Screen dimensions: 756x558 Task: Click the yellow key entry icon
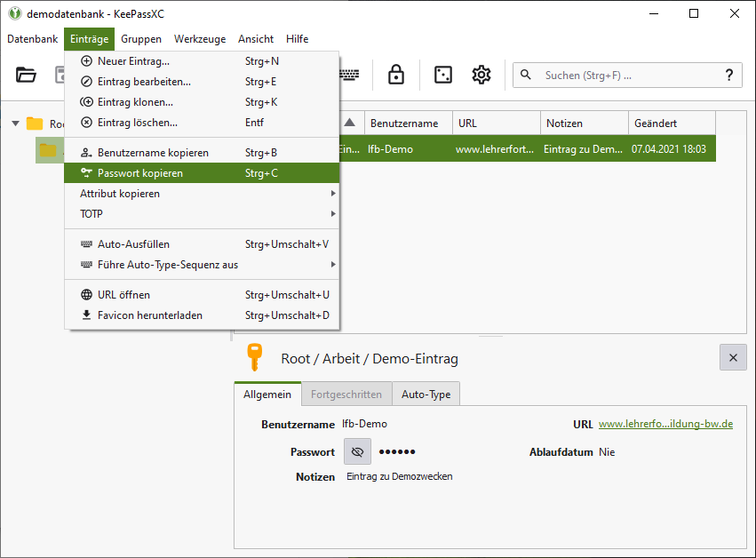tap(254, 357)
